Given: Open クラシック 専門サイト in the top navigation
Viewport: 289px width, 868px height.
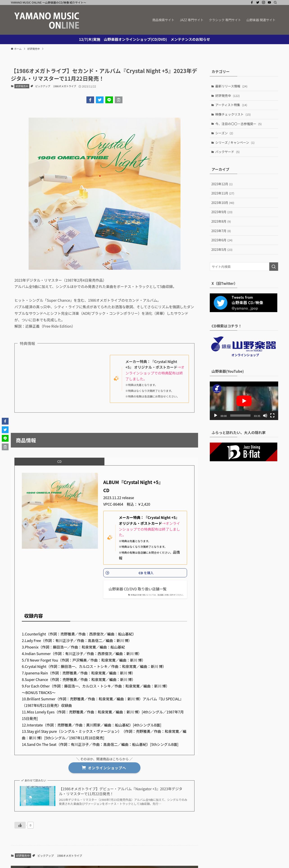Looking at the screenshot, I should 225,20.
